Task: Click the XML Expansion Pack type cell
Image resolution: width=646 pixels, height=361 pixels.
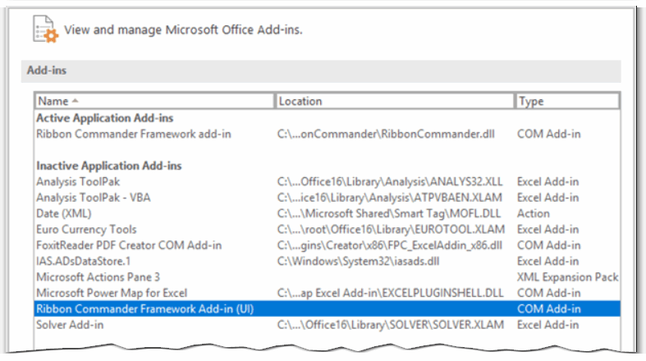Action: (x=568, y=277)
